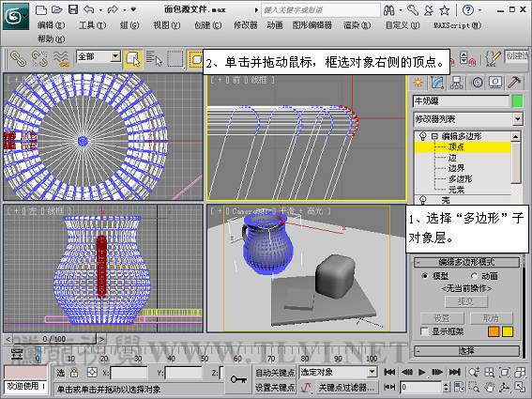Click the Zoom viewport navigation icon
Image resolution: width=532 pixels, height=399 pixels.
pyautogui.click(x=474, y=373)
